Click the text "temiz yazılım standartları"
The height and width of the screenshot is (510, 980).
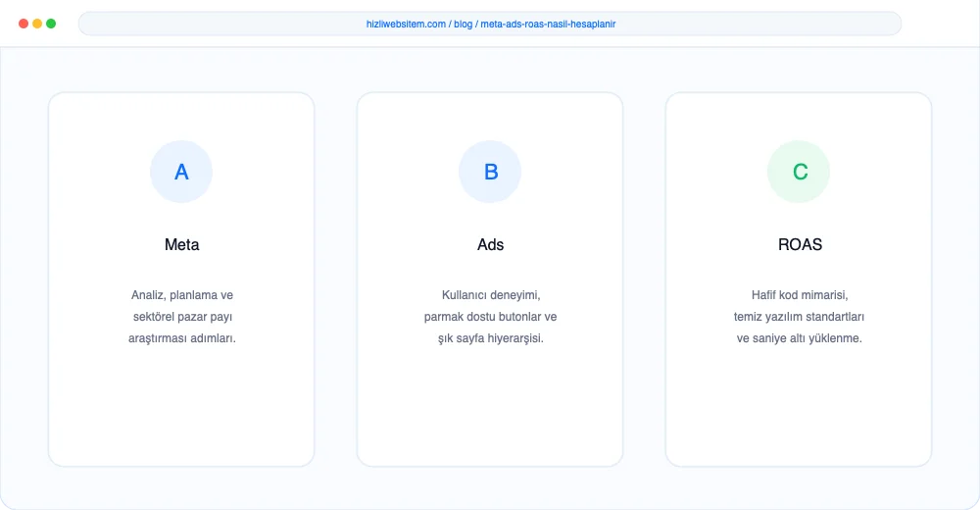(799, 317)
